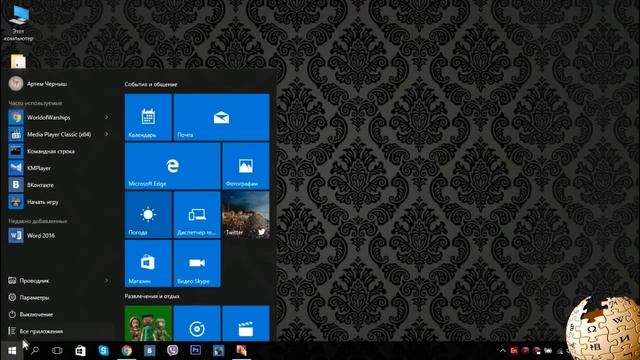
Task: Expand the WorldofWarships jump list arrow
Action: 107,118
